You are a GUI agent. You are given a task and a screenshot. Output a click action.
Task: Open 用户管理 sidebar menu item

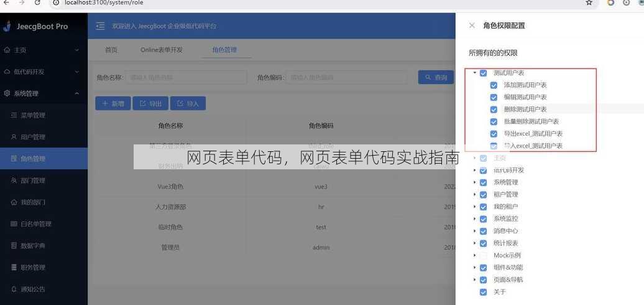44,137
